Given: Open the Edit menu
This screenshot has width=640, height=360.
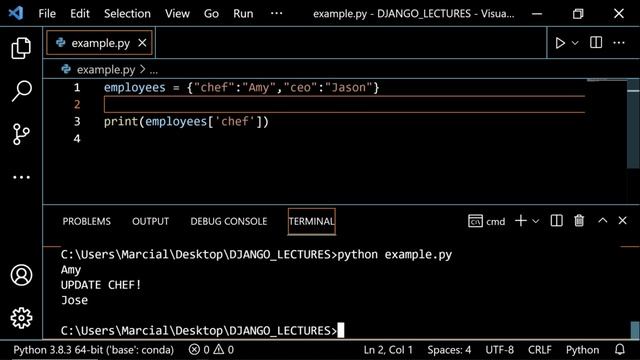Looking at the screenshot, I should 80,13.
